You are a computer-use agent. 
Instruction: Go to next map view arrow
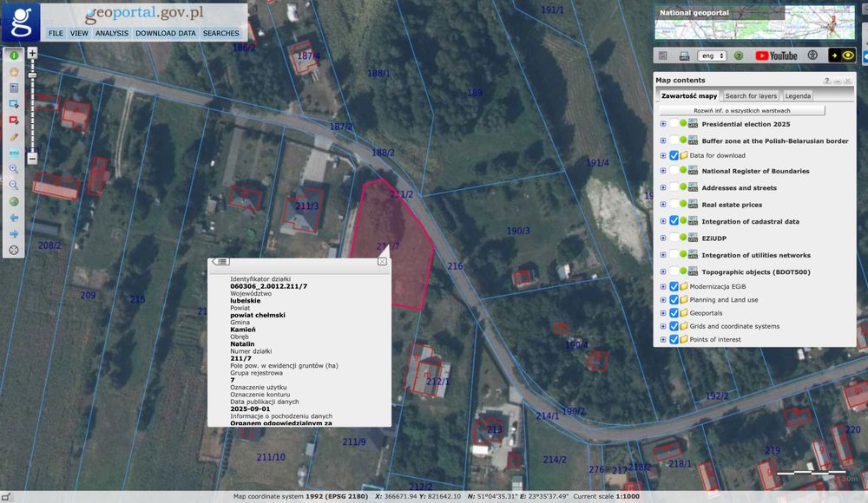14,233
